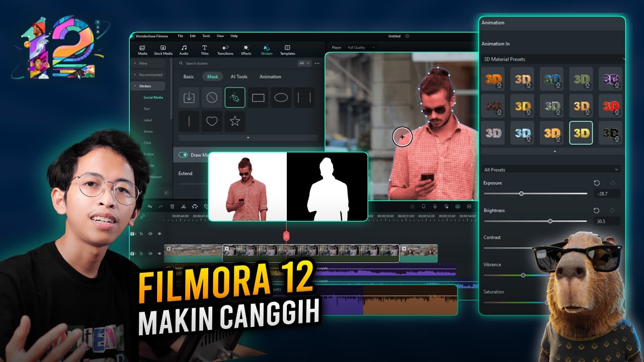Select the Social Media sticker category
644x362 pixels.
(x=153, y=98)
